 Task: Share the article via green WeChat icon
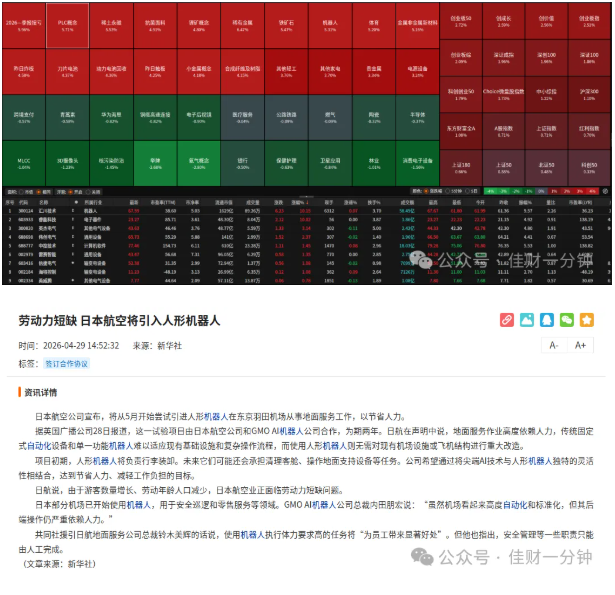[566, 320]
